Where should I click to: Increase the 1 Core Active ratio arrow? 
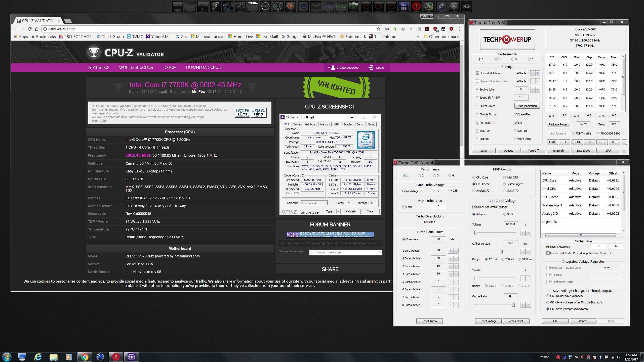(456, 251)
